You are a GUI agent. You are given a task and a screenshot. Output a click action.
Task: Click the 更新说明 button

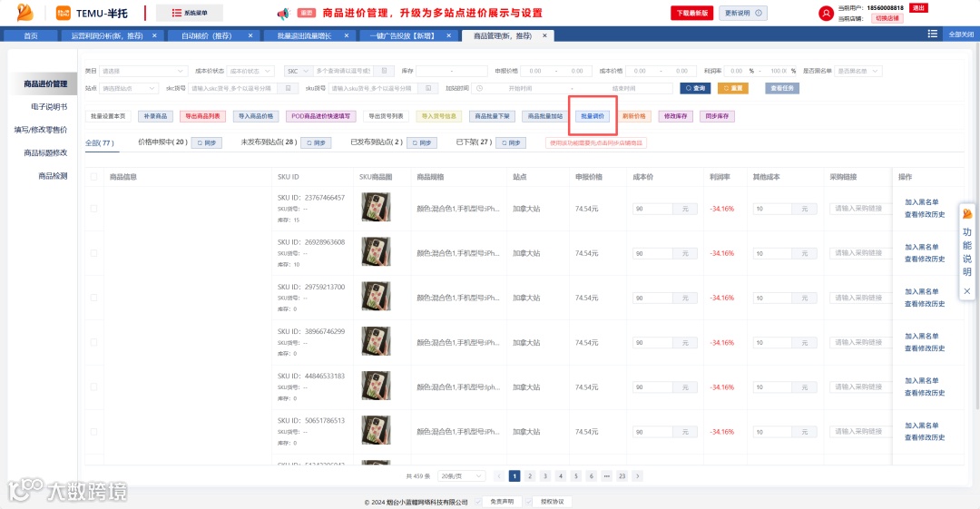click(x=742, y=13)
